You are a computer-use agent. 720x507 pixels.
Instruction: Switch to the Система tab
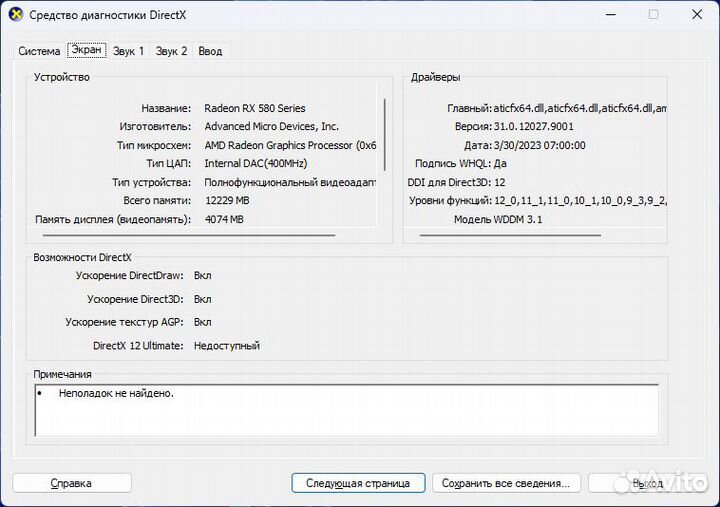click(39, 51)
